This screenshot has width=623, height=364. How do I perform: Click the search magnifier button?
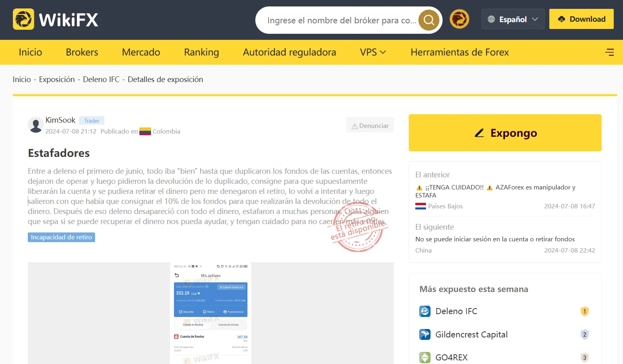[429, 20]
